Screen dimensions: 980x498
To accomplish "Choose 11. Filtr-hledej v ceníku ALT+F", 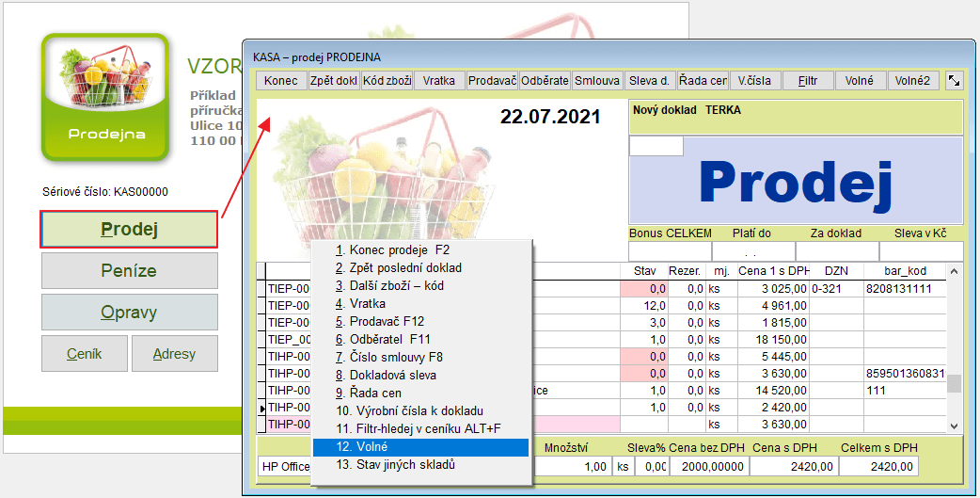I will [x=420, y=429].
